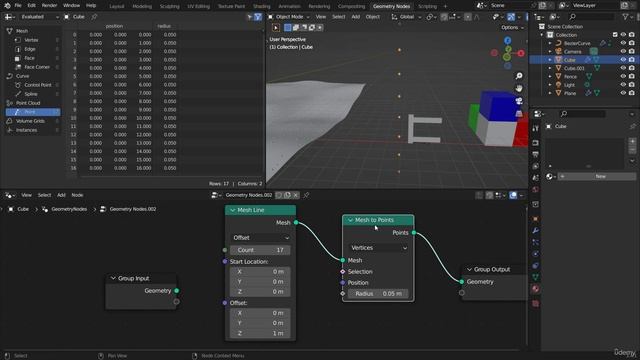Screen dimensions: 640x360
Task: Toggle Light eye visibility in outliner
Action: 623,85
